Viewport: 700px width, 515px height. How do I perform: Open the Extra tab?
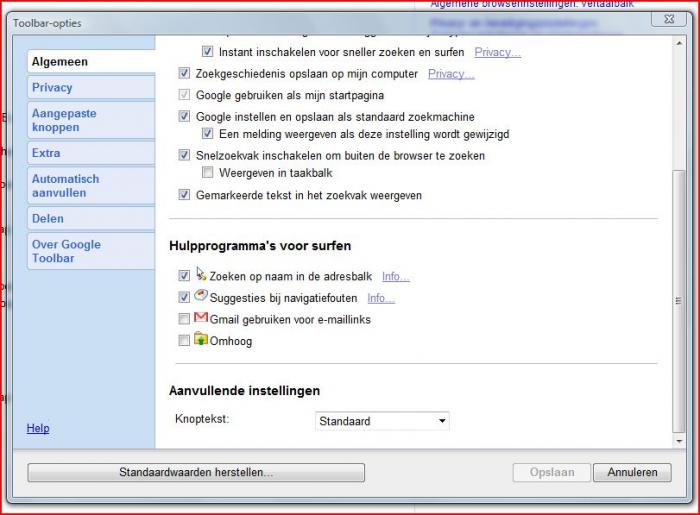point(91,153)
